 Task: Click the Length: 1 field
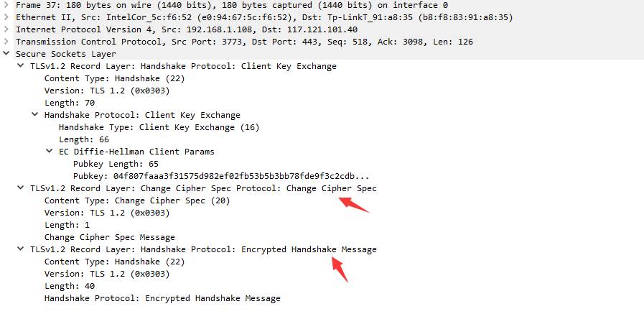[67, 225]
